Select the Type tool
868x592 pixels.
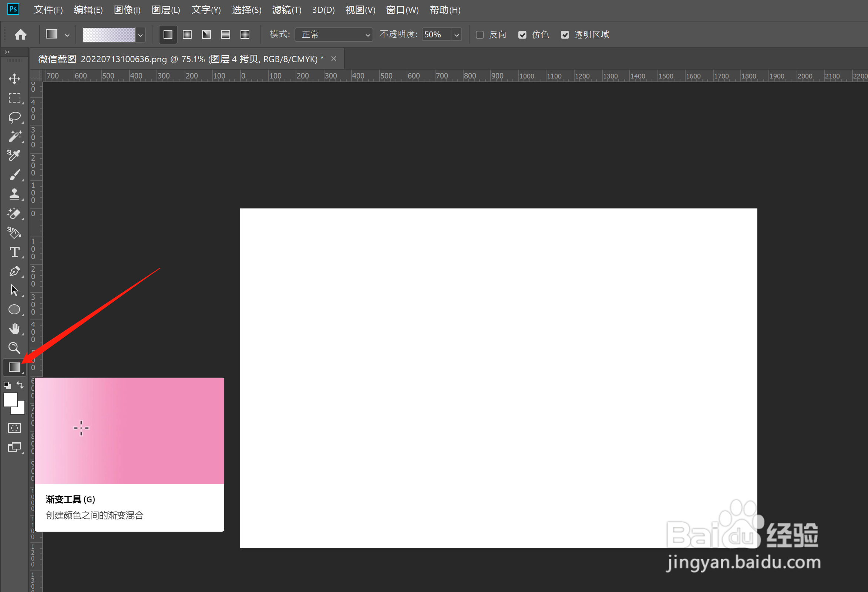tap(14, 252)
